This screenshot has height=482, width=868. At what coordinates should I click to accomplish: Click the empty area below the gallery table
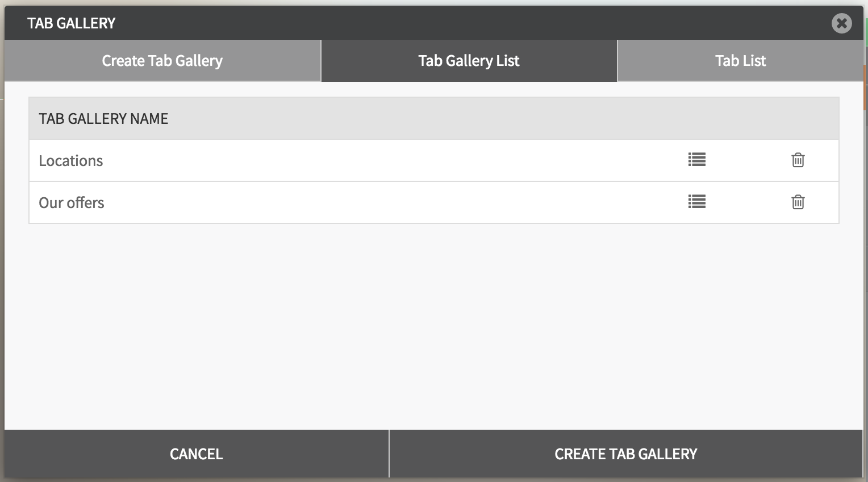[x=433, y=324]
